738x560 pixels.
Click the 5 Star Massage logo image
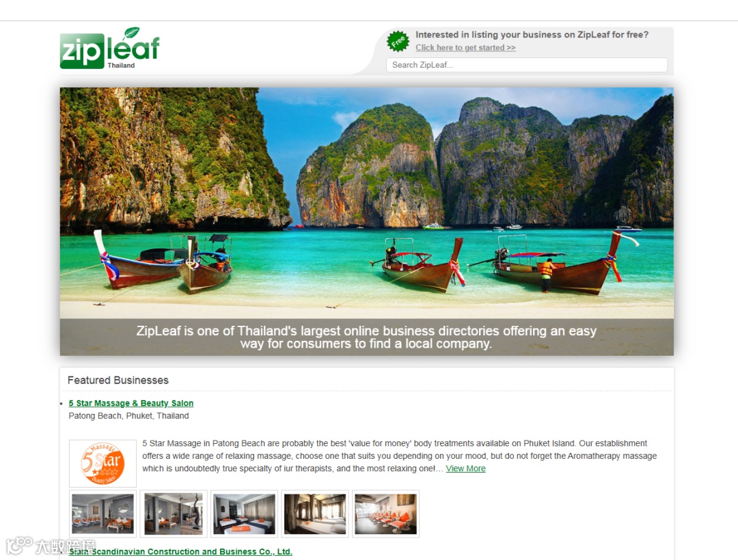102,463
